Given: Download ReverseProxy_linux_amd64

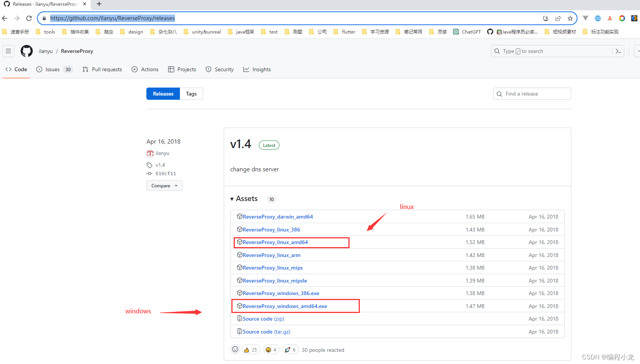Looking at the screenshot, I should coord(275,242).
